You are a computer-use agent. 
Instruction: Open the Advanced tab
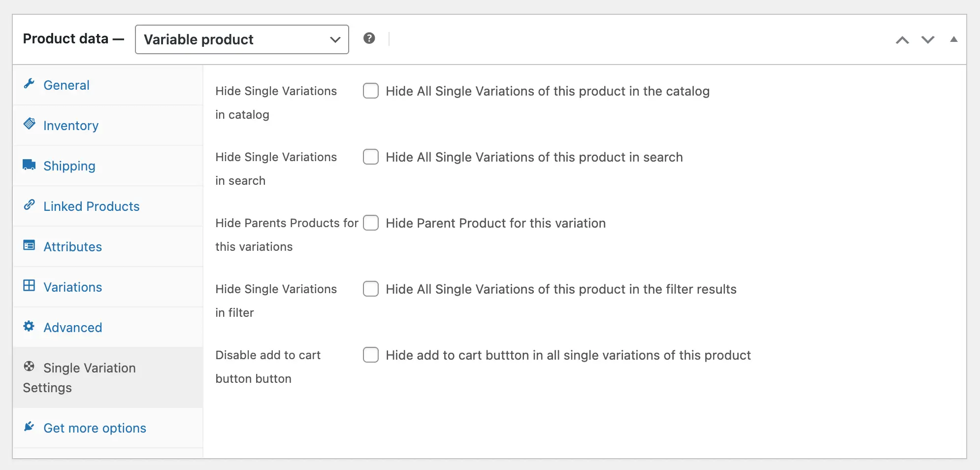pos(73,327)
